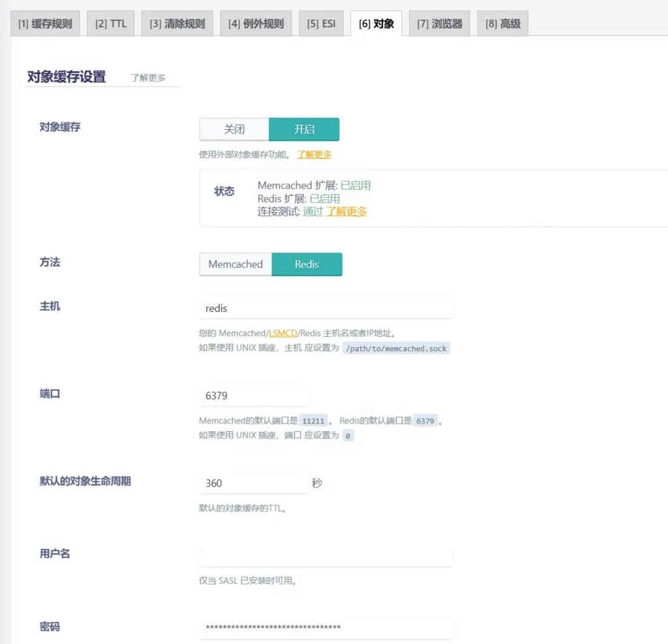
Task: Click the 默认的对象生命周期 field showing 360
Action: tap(254, 483)
